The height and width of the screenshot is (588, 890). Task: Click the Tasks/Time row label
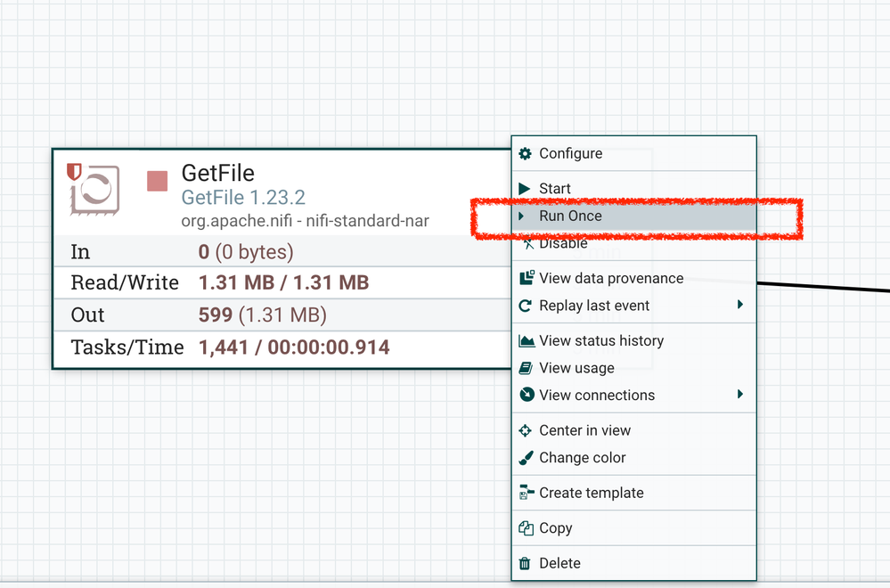pos(127,347)
